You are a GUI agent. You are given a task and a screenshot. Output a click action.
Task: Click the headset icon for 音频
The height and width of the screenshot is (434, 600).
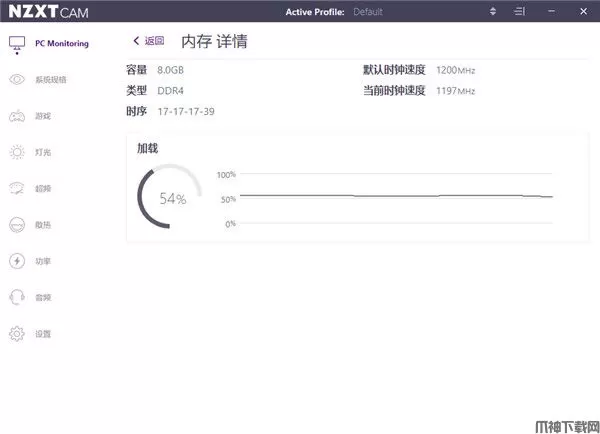point(17,297)
